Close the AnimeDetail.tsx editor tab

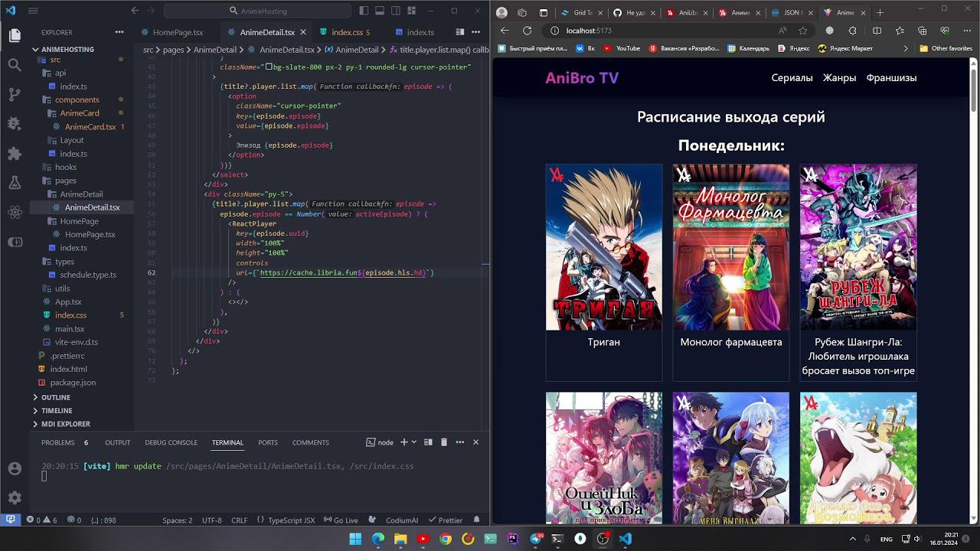(303, 32)
